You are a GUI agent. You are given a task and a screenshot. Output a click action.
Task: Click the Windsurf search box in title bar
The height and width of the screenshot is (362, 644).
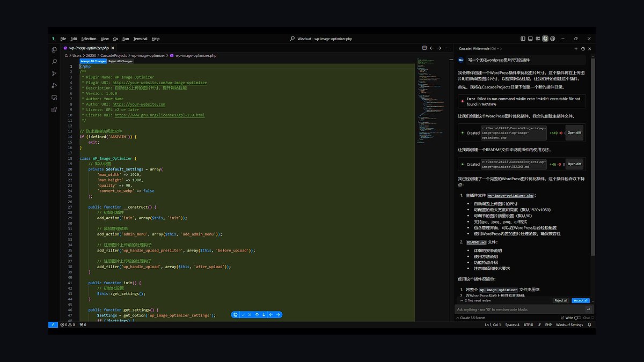(x=322, y=39)
